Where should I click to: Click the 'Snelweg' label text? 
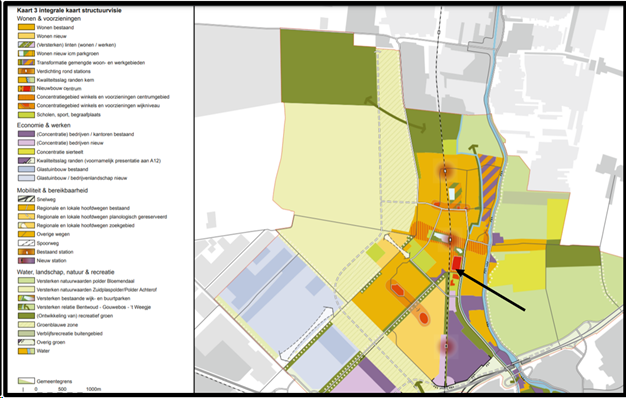tap(46, 200)
